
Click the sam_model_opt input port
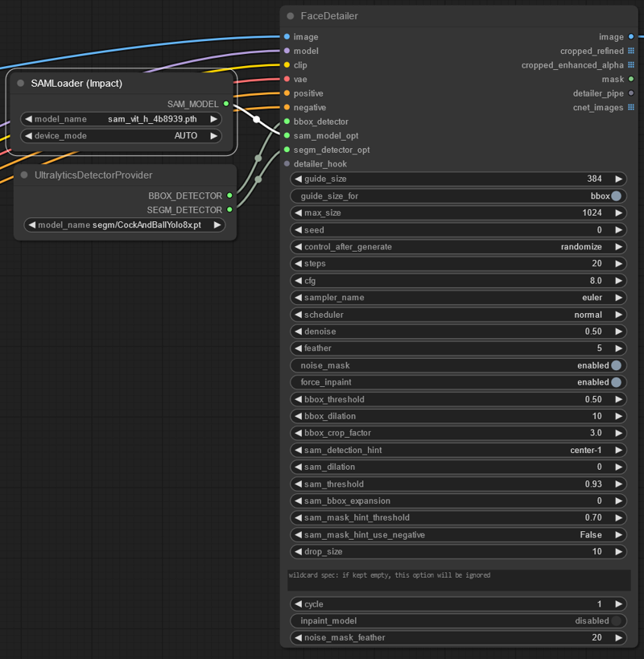(287, 135)
